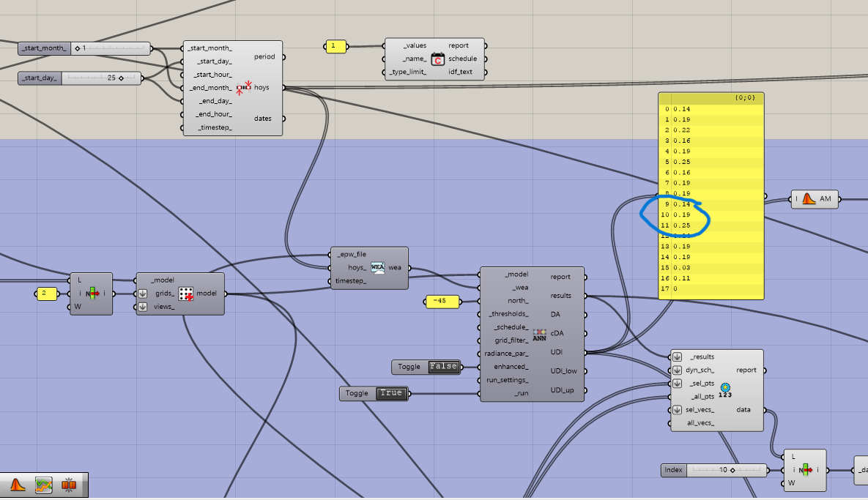Image resolution: width=868 pixels, height=500 pixels.
Task: Click the ANN annual daylight icon
Action: [x=539, y=334]
